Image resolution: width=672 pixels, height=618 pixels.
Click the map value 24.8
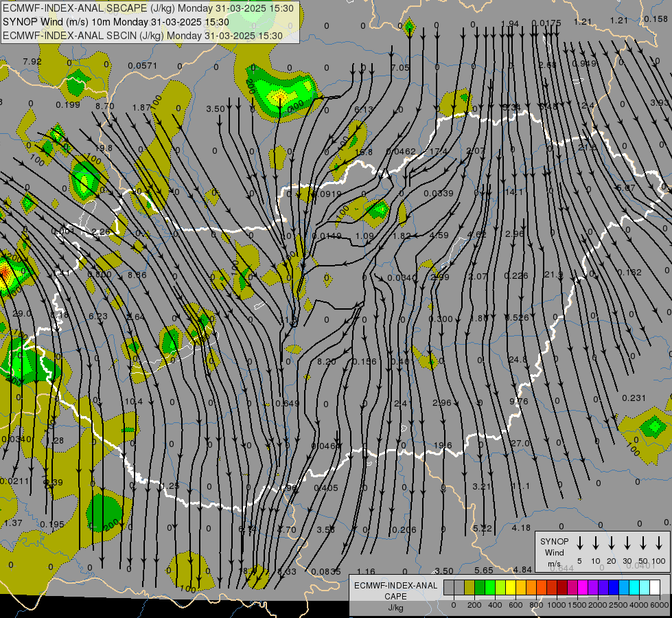(518, 359)
